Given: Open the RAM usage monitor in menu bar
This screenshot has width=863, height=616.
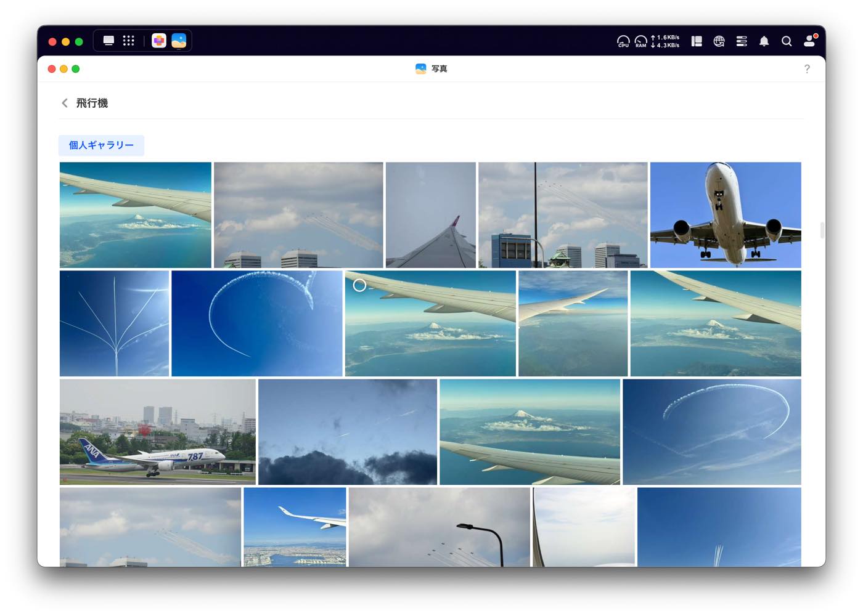Looking at the screenshot, I should pyautogui.click(x=640, y=41).
